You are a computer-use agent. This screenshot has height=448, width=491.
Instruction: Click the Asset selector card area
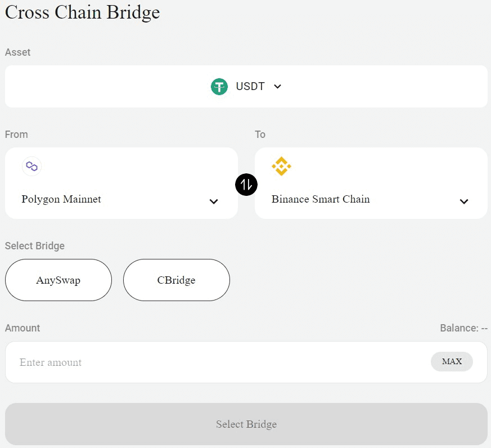246,87
